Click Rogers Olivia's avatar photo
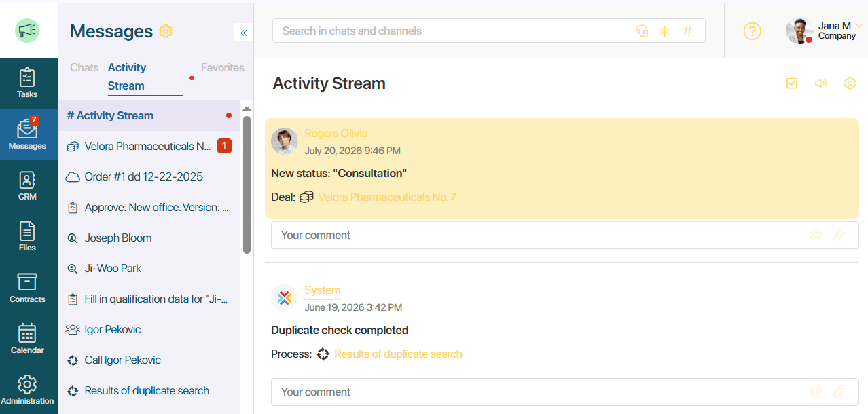The width and height of the screenshot is (868, 414). (284, 141)
